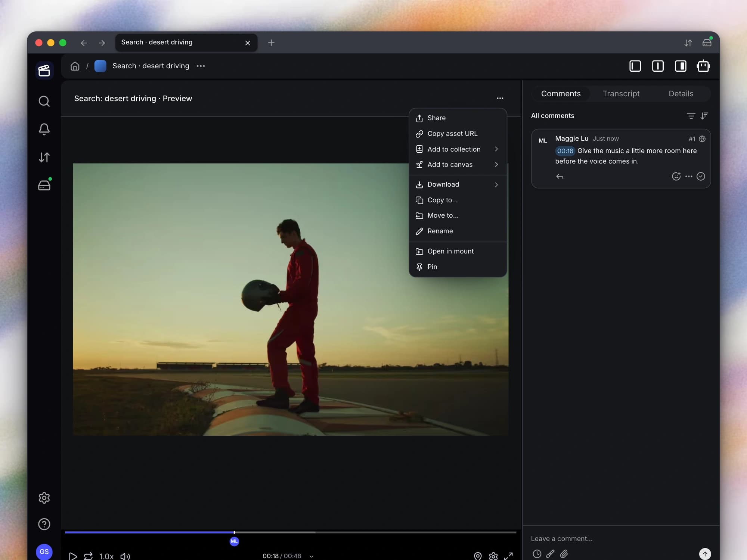
Task: Select Rename in the menu
Action: point(458,231)
